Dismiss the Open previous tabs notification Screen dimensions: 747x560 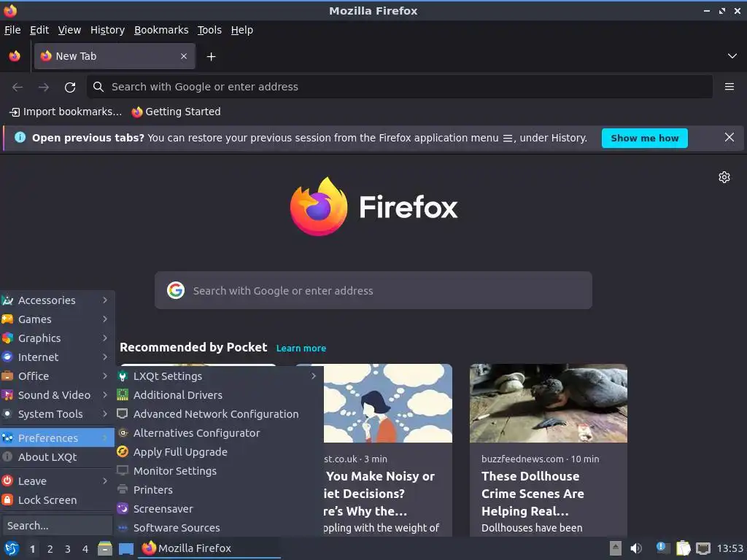729,138
